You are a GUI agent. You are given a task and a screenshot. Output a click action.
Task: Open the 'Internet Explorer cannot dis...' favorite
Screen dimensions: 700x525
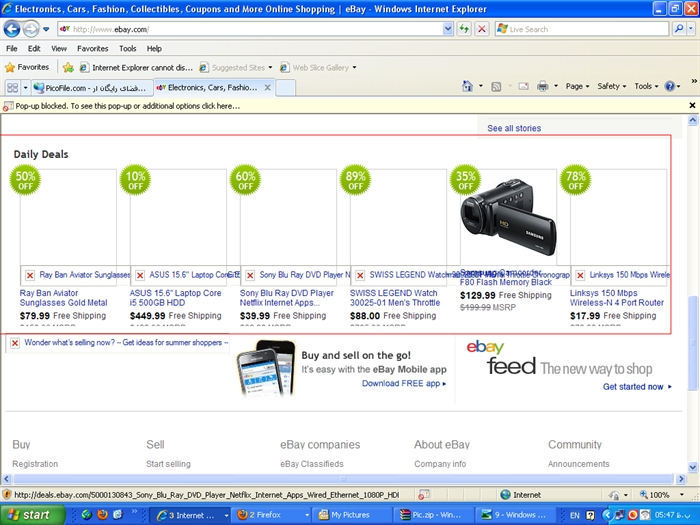[136, 68]
